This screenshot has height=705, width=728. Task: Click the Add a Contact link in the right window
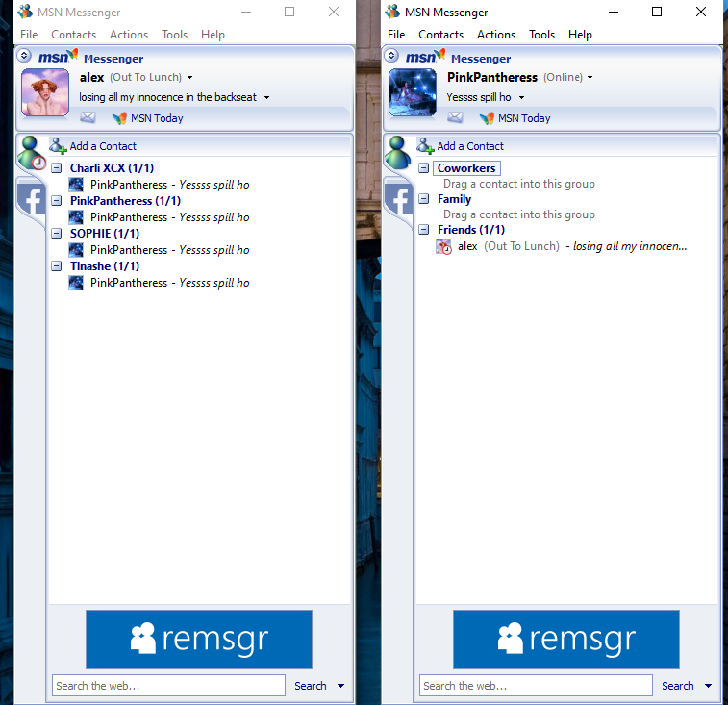point(470,146)
